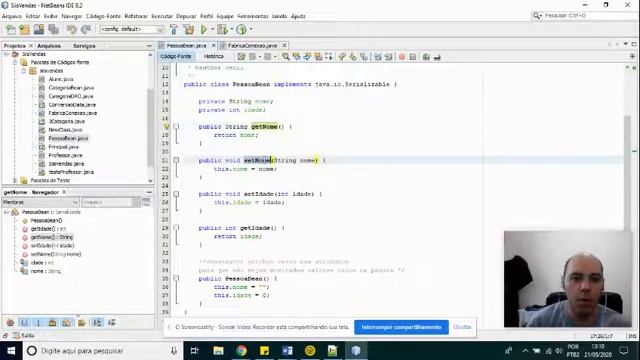Open the Profile Project dropdown arrow
This screenshot has width=640, height=360.
251,29
